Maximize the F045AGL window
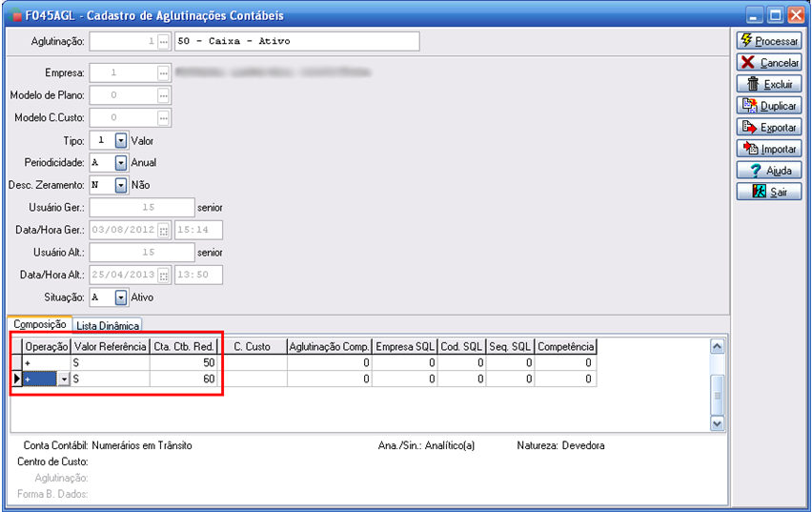Image resolution: width=812 pixels, height=512 pixels. coord(775,15)
